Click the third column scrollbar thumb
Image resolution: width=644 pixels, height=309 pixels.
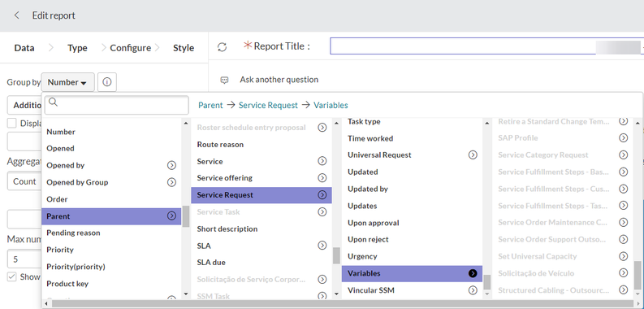pos(487,282)
